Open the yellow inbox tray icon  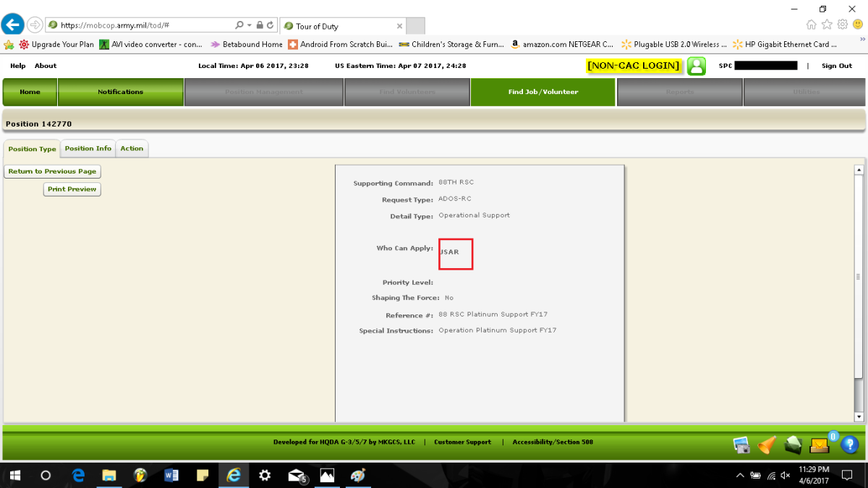coord(819,445)
